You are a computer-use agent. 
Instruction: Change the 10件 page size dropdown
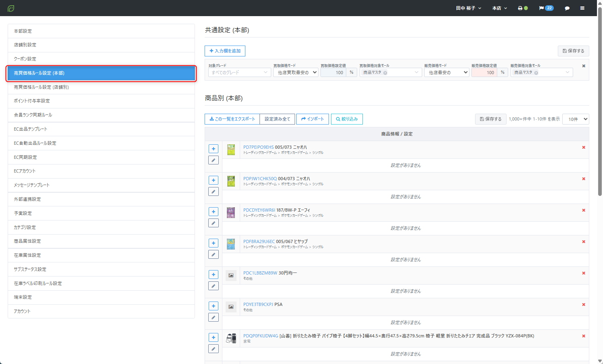click(x=575, y=119)
